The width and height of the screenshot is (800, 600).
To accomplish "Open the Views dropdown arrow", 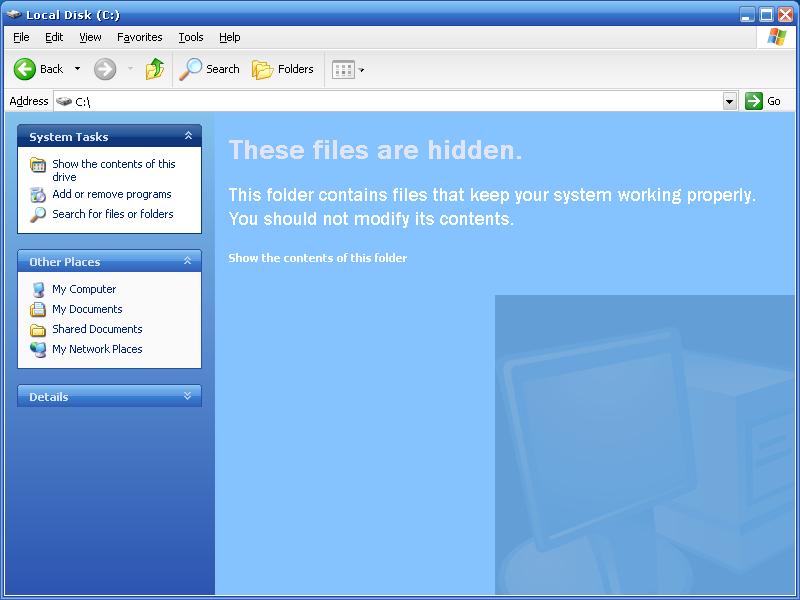I will (x=361, y=70).
